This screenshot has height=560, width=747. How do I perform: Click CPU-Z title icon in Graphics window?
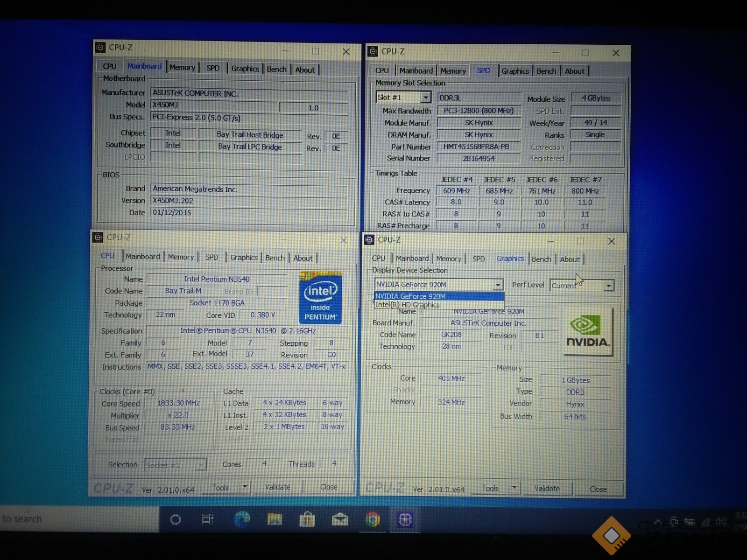click(x=369, y=239)
